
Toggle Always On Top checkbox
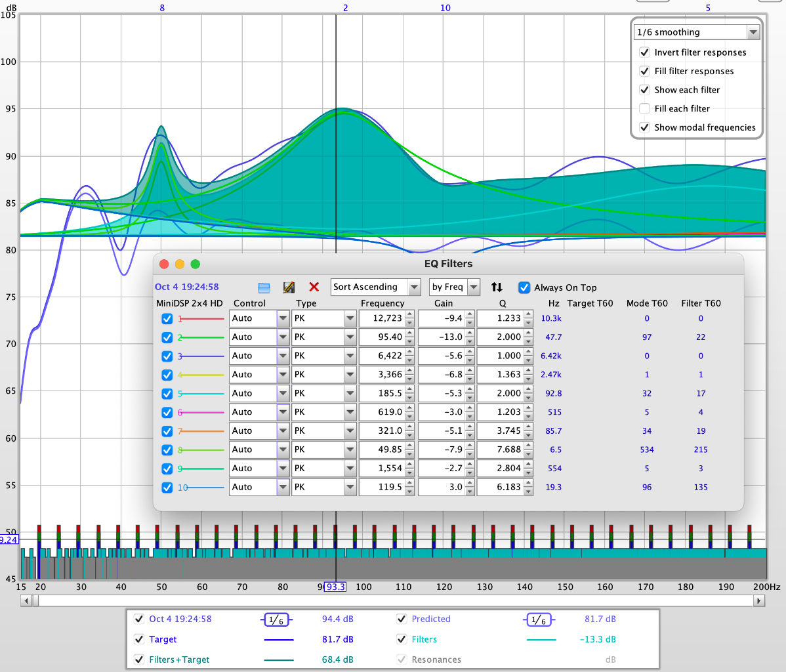[524, 287]
